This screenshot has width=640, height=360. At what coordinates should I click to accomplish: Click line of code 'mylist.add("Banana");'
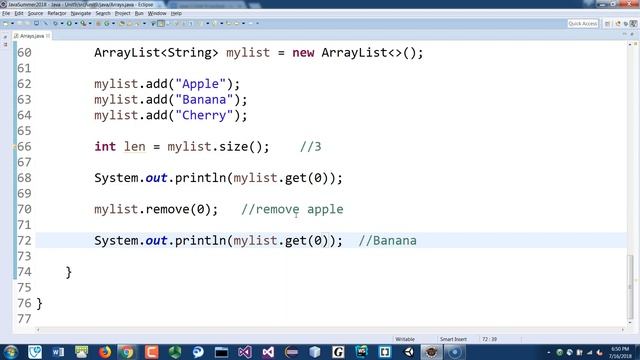[171, 100]
